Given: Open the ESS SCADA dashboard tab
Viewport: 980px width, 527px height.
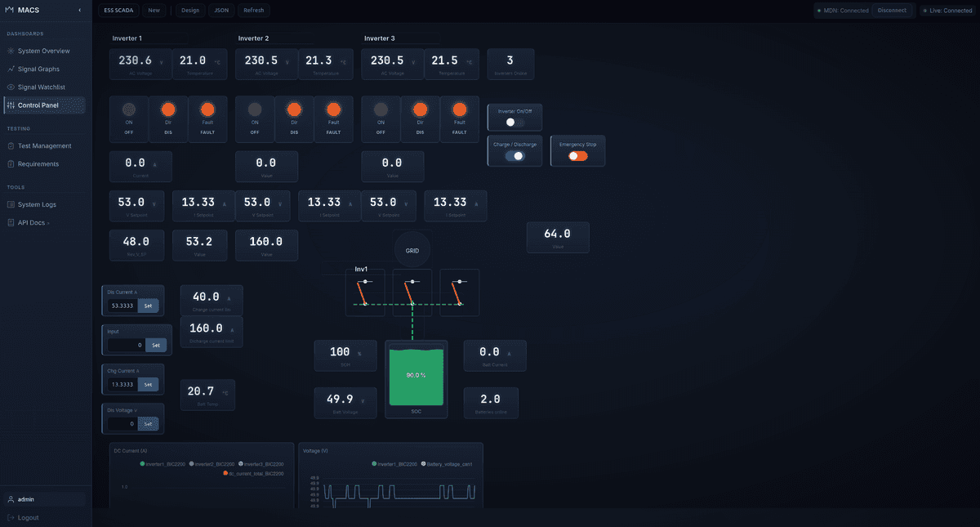Looking at the screenshot, I should coord(119,11).
